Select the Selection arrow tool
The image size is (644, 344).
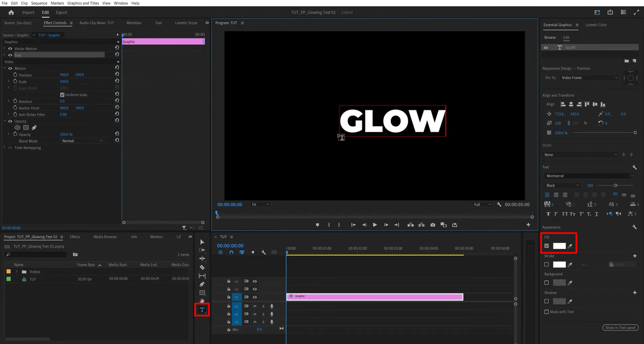point(202,242)
